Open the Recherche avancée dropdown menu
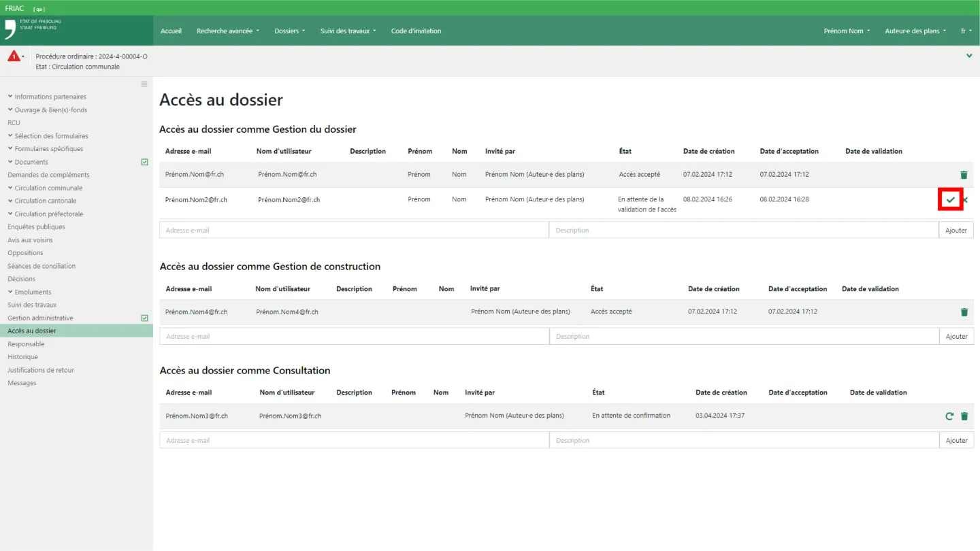 [x=227, y=31]
